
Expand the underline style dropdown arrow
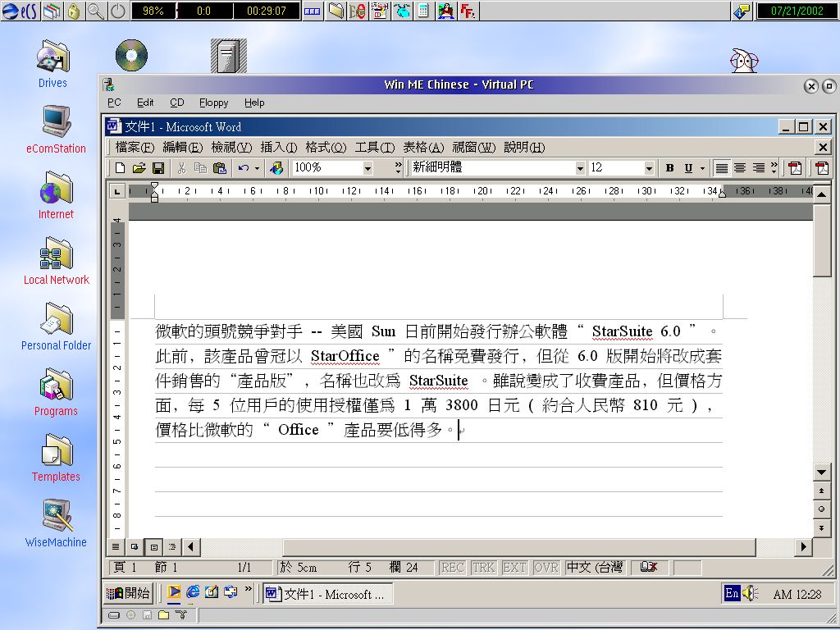[x=702, y=168]
